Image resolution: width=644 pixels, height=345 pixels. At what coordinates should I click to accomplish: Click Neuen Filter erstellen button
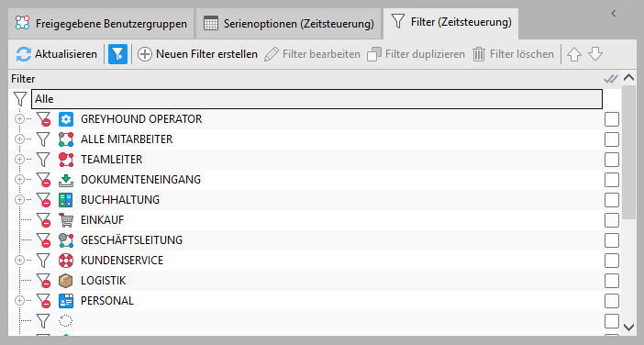[x=197, y=54]
